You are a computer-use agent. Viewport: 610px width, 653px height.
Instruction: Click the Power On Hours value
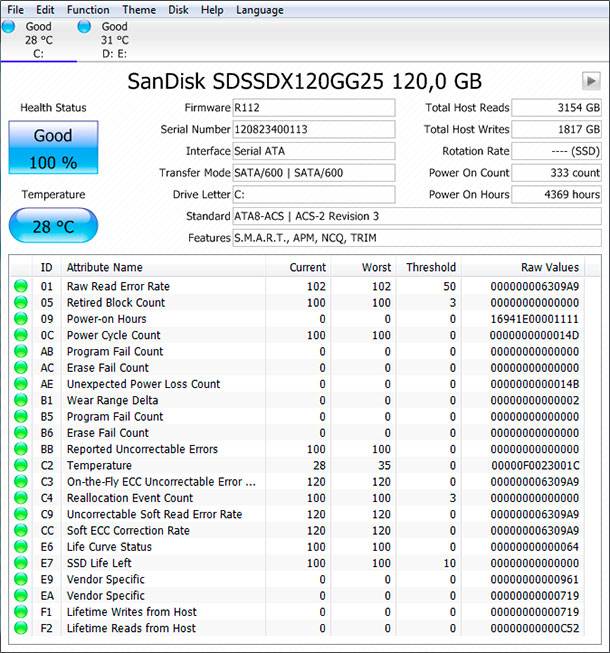pyautogui.click(x=556, y=194)
